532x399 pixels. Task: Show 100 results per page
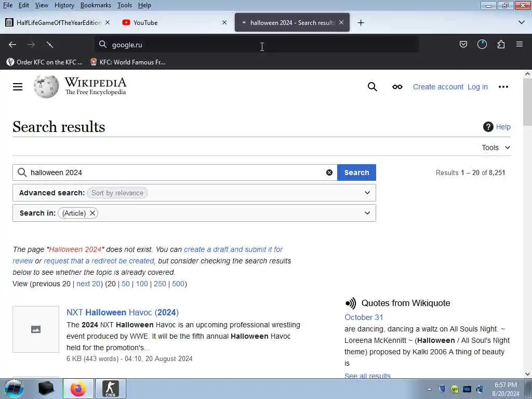142,284
